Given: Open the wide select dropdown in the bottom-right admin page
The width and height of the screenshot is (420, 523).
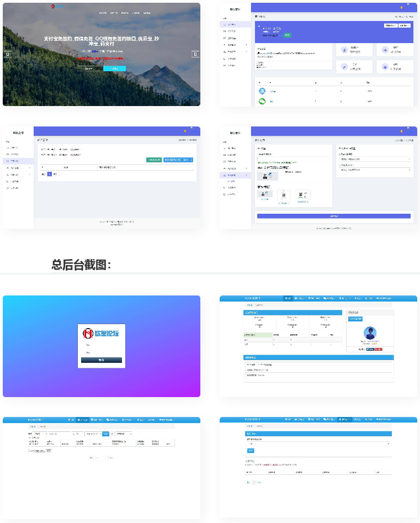Looking at the screenshot, I should point(318,443).
